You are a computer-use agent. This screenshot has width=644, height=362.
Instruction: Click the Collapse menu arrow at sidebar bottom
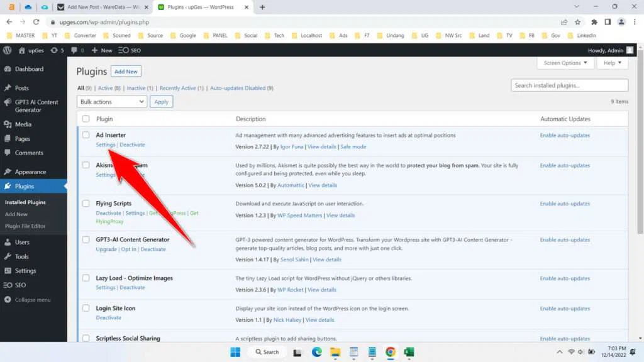click(x=28, y=300)
